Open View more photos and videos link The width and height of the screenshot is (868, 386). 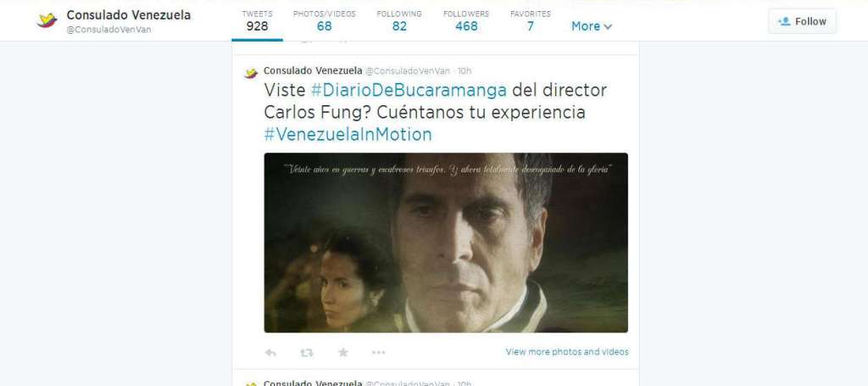click(x=567, y=352)
